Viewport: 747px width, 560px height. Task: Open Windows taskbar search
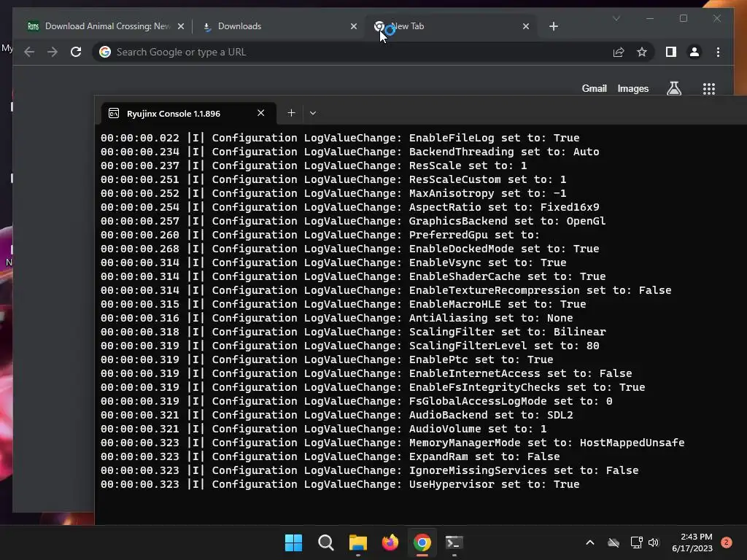pos(326,542)
